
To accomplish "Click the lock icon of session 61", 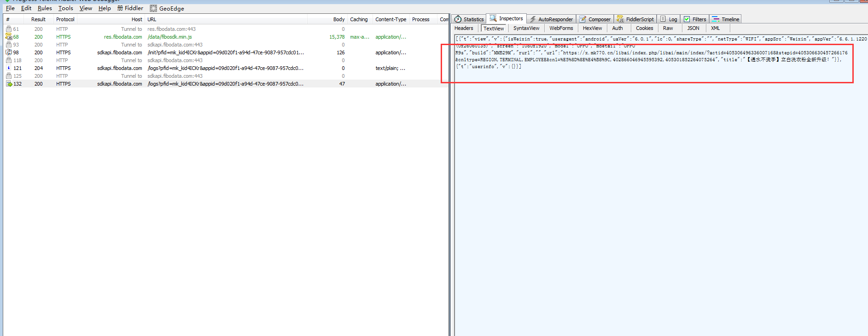I will (x=8, y=29).
